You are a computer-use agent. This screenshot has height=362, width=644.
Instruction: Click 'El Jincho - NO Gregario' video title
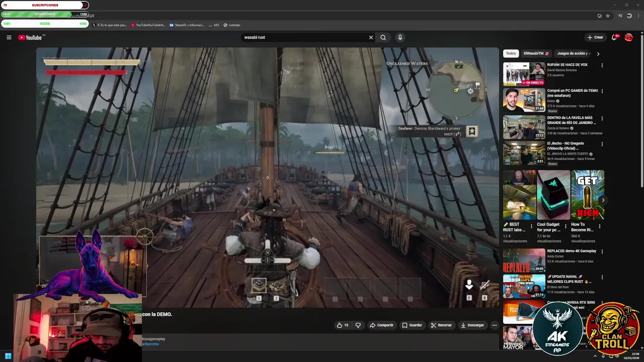[x=570, y=146]
